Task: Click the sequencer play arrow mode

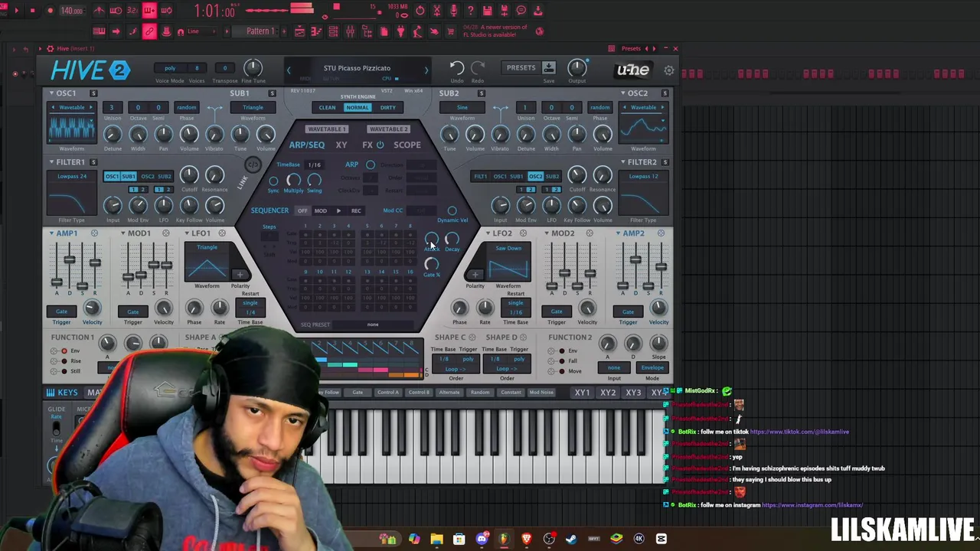Action: 338,210
